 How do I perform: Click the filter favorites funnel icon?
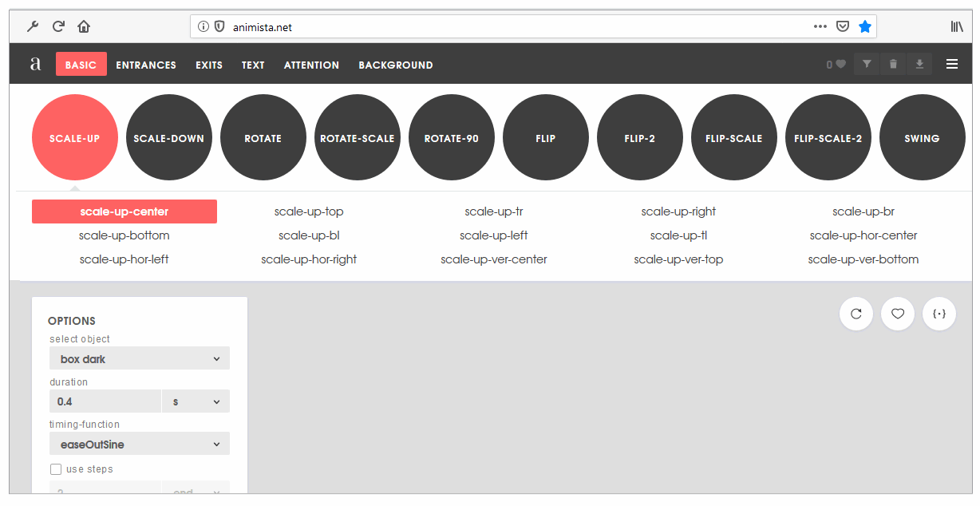pos(867,64)
